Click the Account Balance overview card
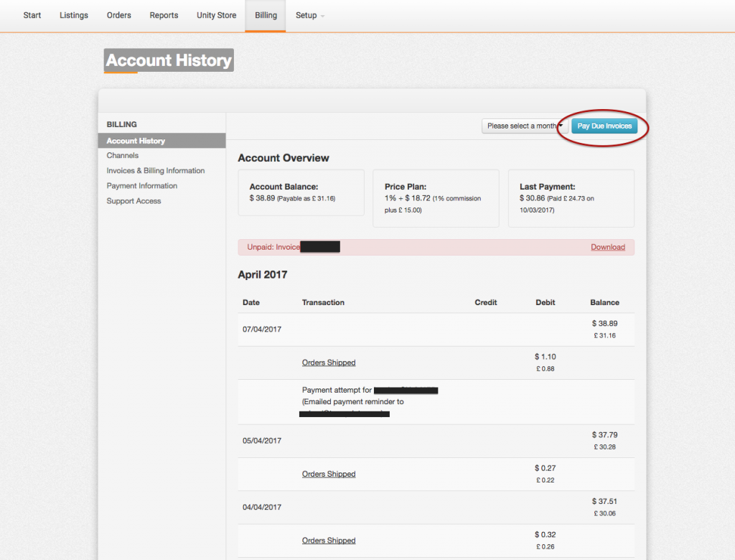Image resolution: width=735 pixels, height=560 pixels. [301, 192]
